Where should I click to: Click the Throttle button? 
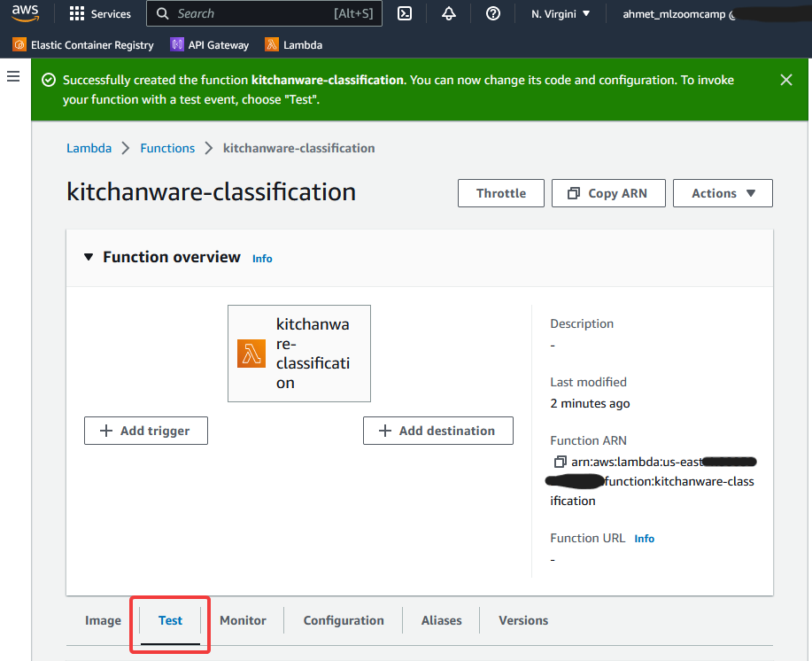tap(501, 193)
